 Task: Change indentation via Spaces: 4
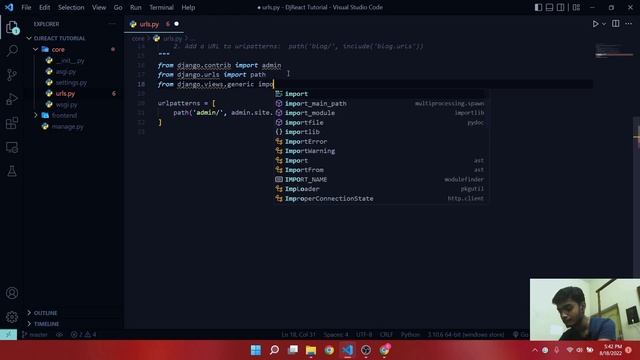click(x=336, y=335)
